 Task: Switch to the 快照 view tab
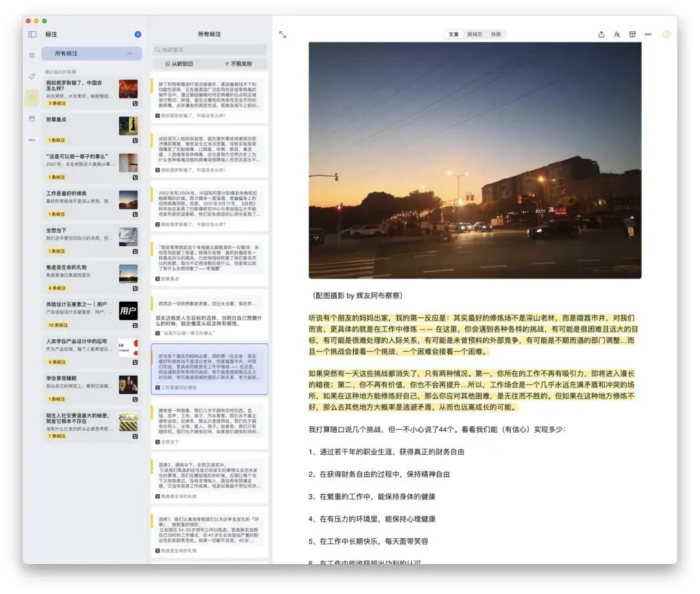[x=496, y=34]
